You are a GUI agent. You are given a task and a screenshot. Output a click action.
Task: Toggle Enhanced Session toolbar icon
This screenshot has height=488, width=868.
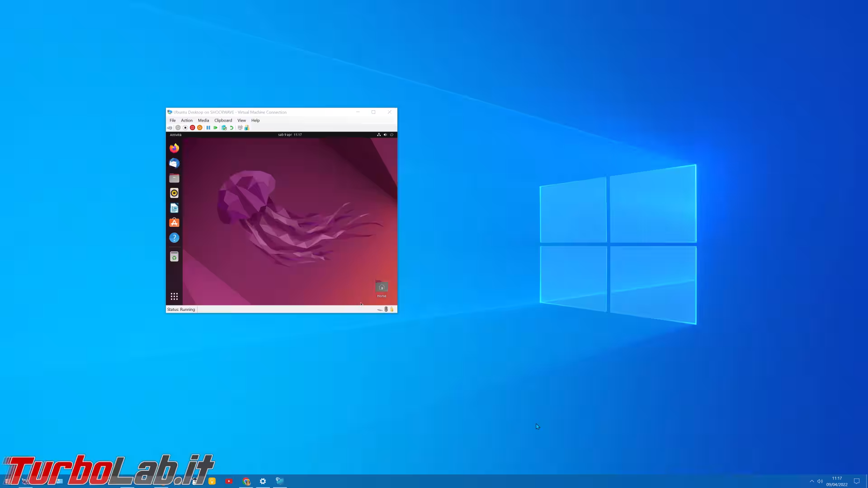pyautogui.click(x=240, y=128)
